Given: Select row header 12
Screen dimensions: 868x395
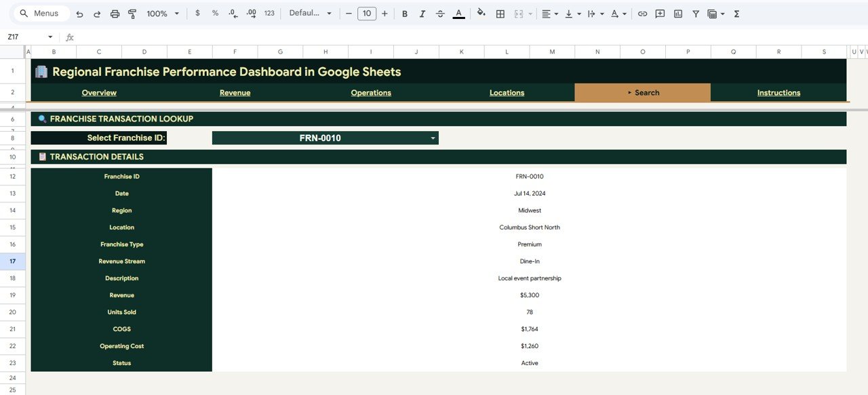Looking at the screenshot, I should pyautogui.click(x=13, y=176).
